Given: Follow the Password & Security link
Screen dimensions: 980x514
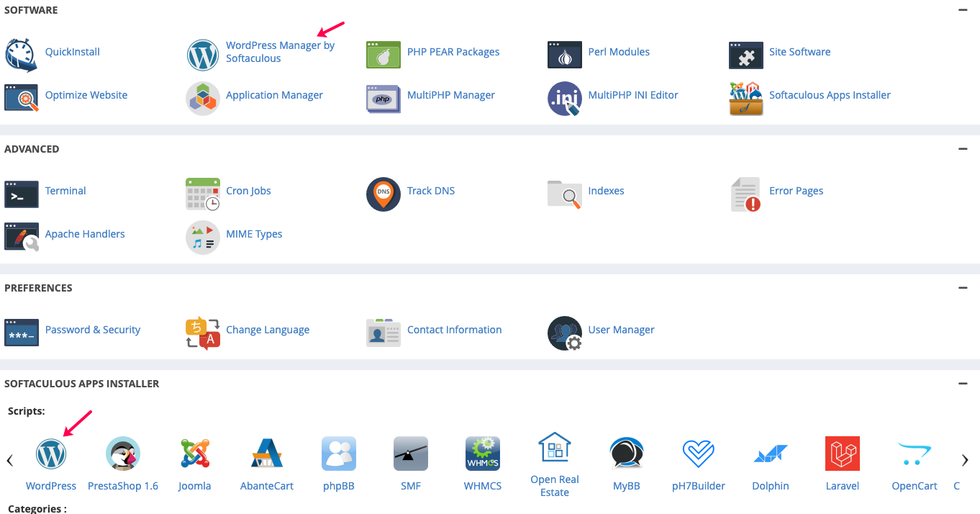Looking at the screenshot, I should tap(93, 330).
